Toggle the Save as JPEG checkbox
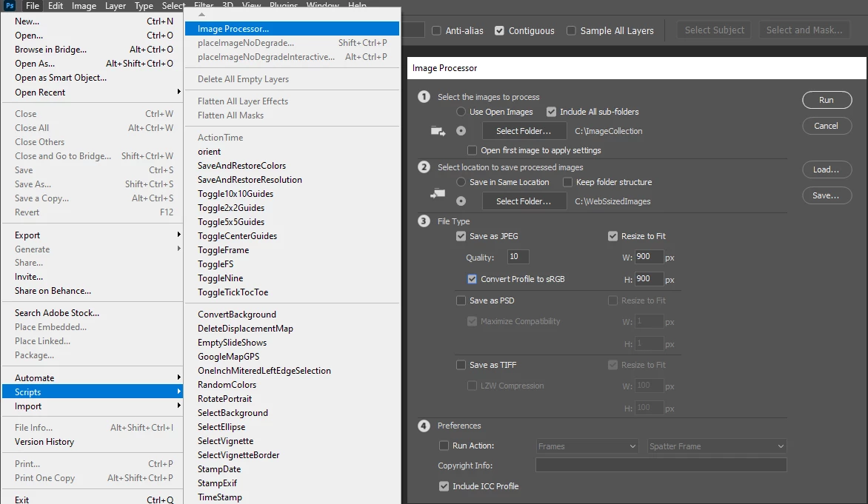Image resolution: width=868 pixels, height=504 pixels. coord(461,236)
